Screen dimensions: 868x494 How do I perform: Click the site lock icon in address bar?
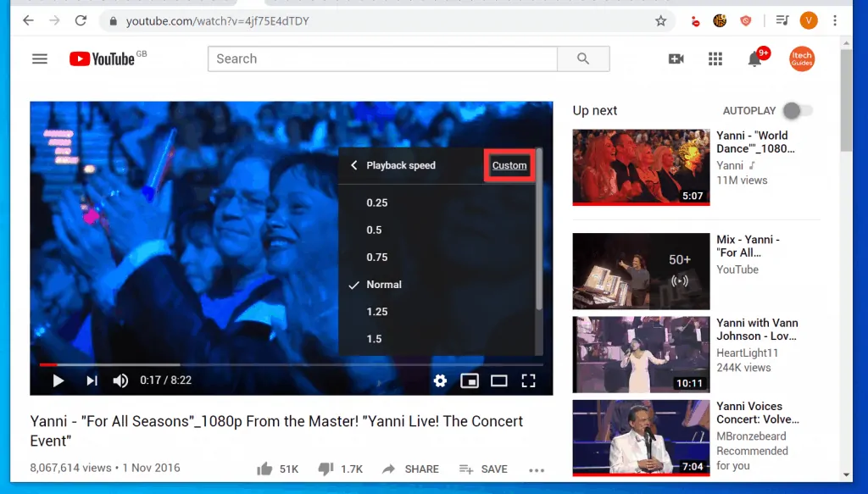114,21
